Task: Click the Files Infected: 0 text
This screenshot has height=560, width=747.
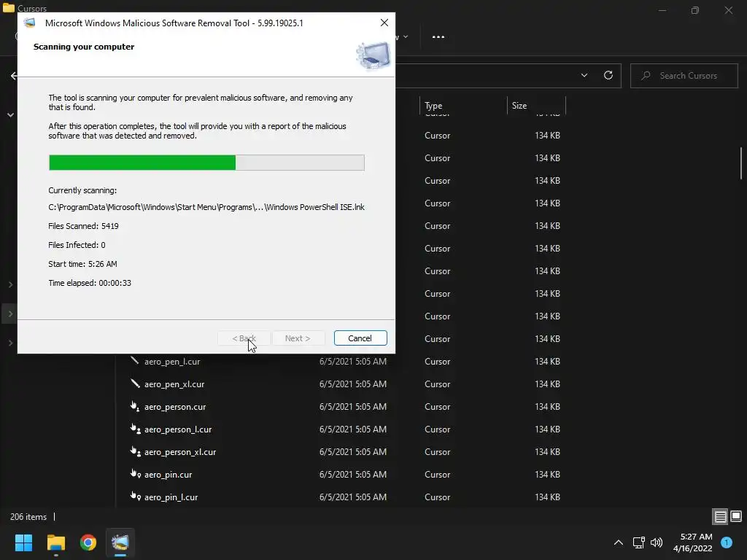Action: [77, 245]
